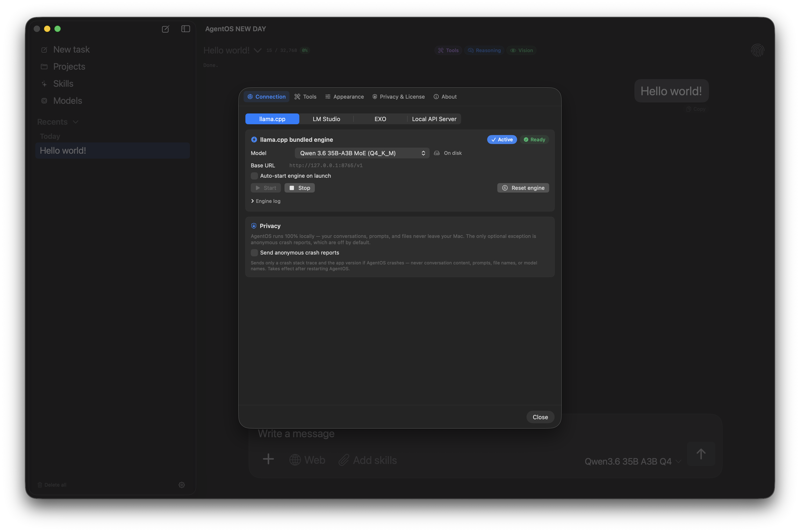Click the Base URL field

[326, 166]
